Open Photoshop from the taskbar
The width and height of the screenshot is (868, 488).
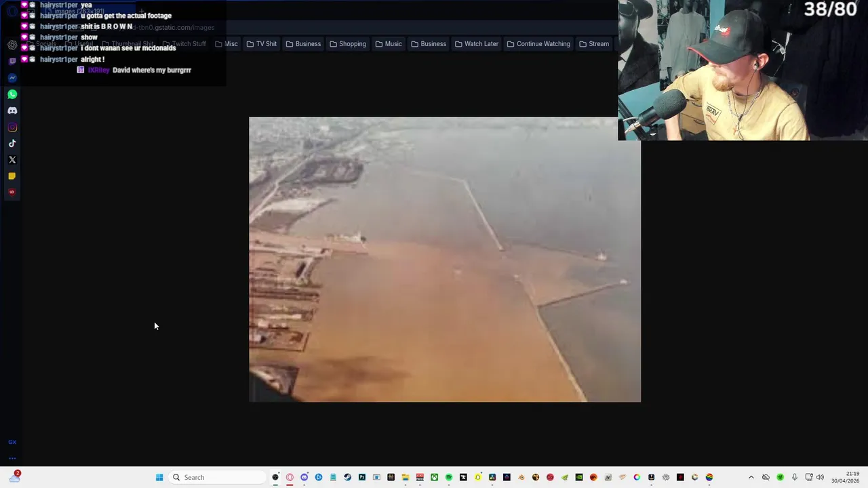tap(362, 477)
